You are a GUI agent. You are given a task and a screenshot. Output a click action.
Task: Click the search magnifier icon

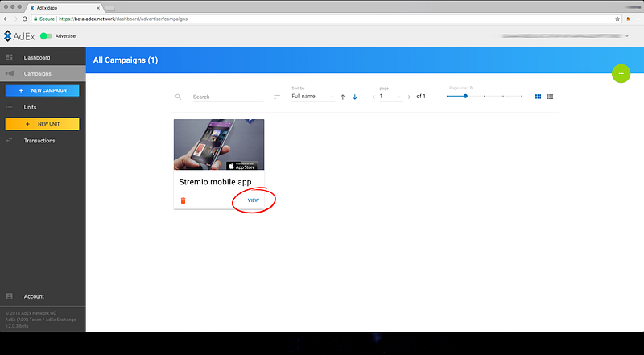[178, 97]
